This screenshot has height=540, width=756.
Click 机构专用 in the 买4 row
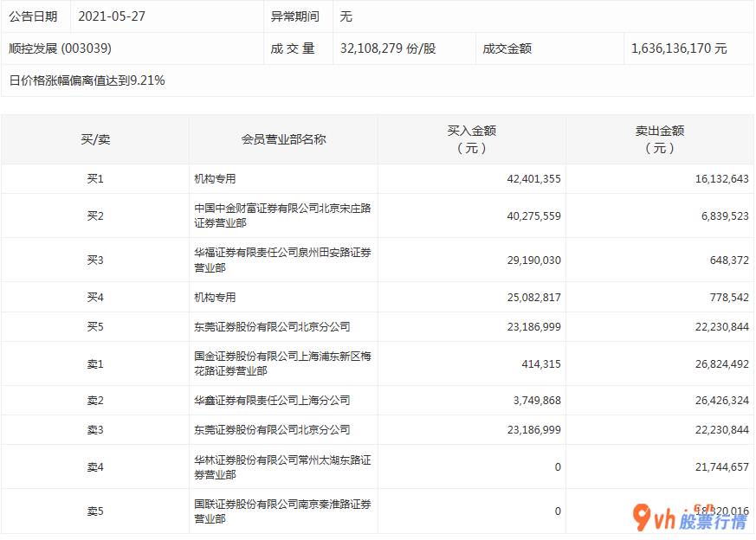tap(215, 297)
